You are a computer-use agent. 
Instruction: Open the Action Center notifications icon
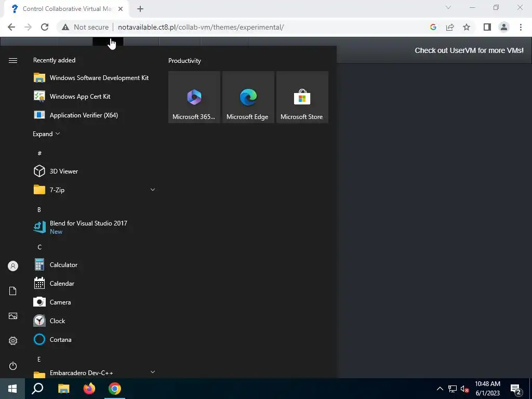point(516,389)
